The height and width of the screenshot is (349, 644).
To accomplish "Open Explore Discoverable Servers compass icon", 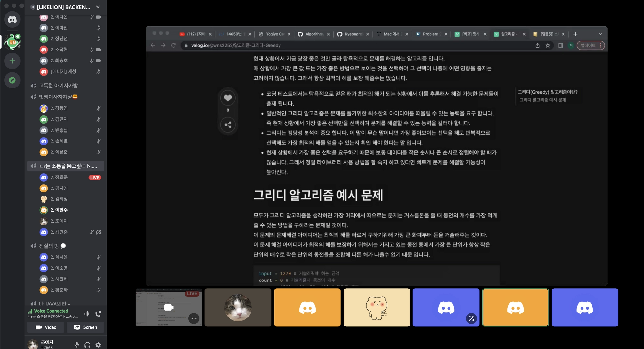I will (12, 80).
